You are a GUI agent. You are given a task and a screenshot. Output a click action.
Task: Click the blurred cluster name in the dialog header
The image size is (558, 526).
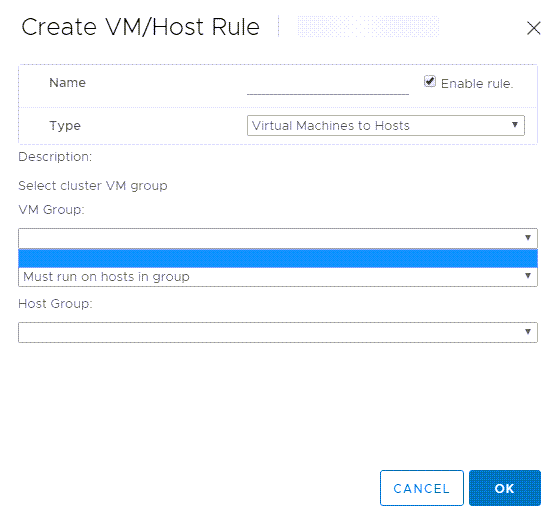click(368, 26)
